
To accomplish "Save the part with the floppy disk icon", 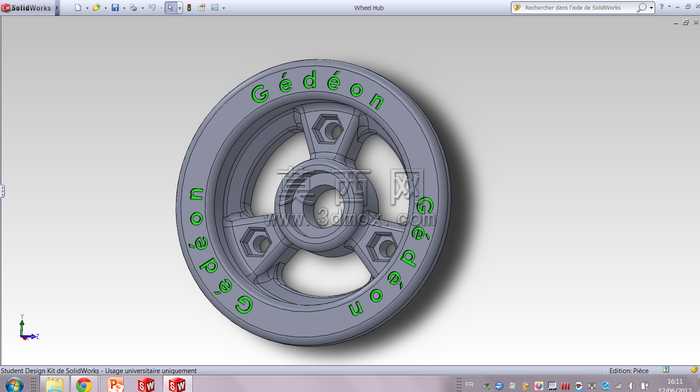I will click(115, 8).
